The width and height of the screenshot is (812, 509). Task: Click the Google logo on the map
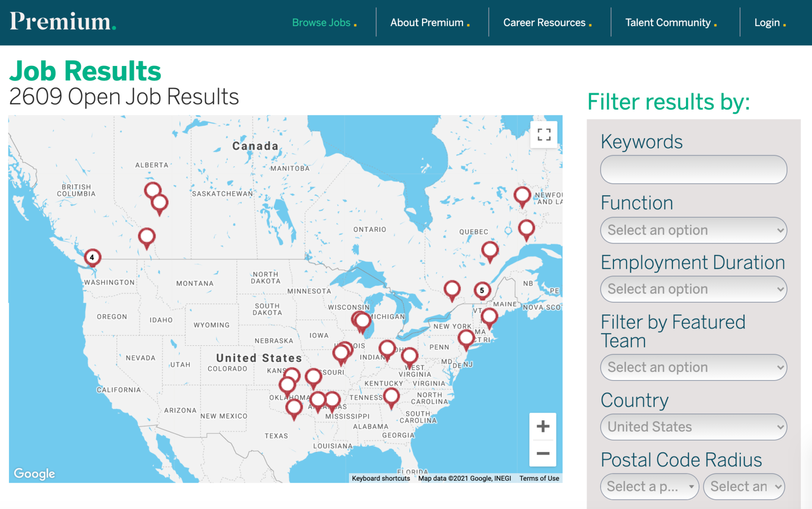point(35,474)
